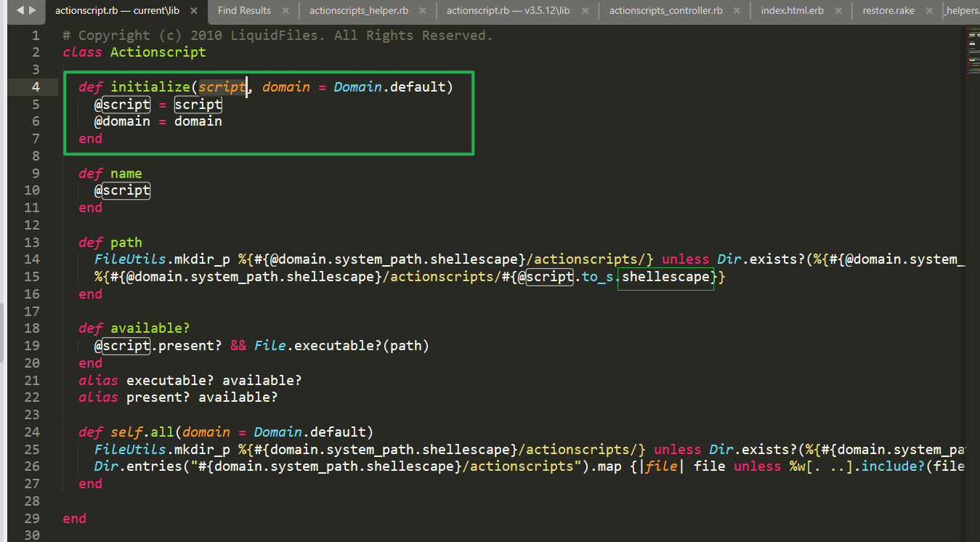Close the Find Results tab
This screenshot has height=542, width=980.
(x=285, y=11)
